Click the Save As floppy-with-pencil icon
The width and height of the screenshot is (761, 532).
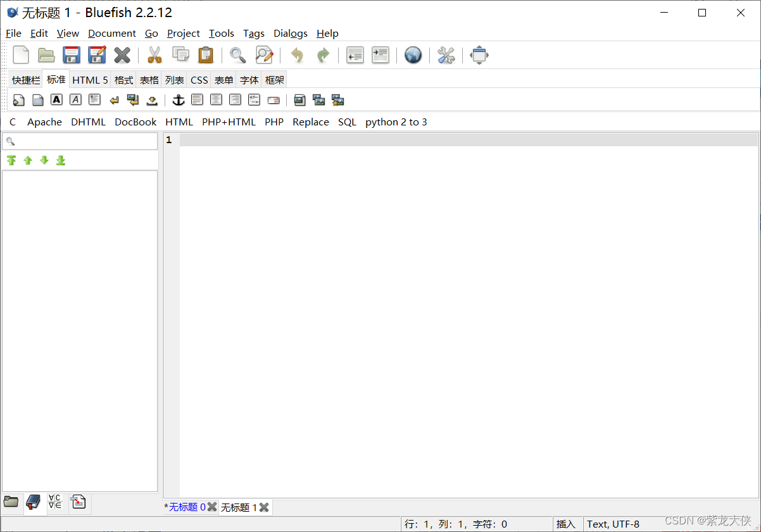[x=97, y=55]
